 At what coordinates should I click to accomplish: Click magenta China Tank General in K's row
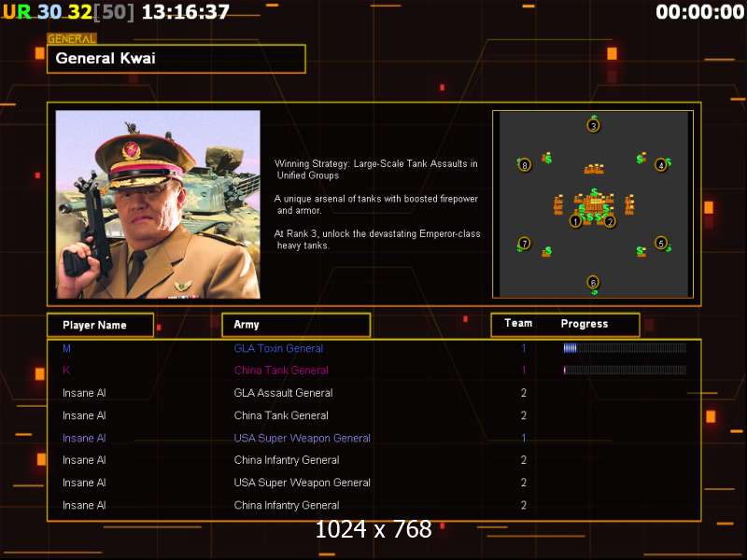pos(281,370)
